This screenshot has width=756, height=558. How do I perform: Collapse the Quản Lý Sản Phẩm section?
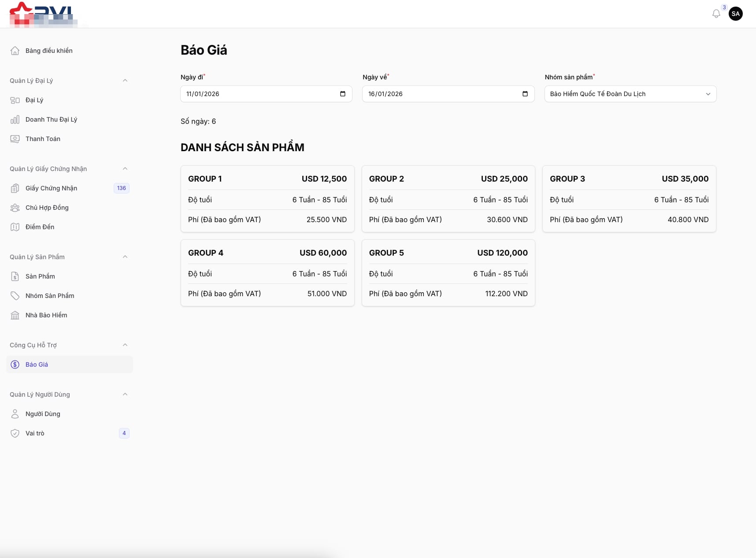coord(125,257)
